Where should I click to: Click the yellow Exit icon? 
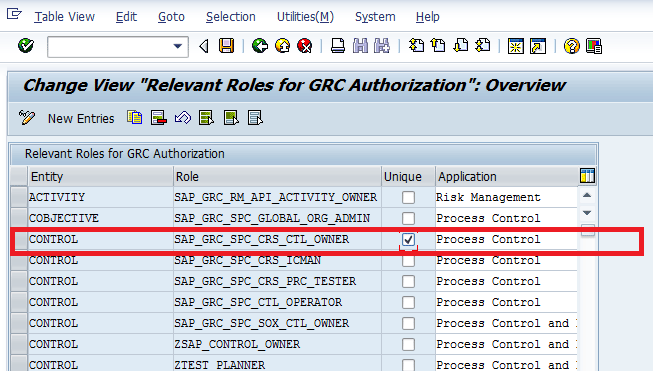coord(283,46)
